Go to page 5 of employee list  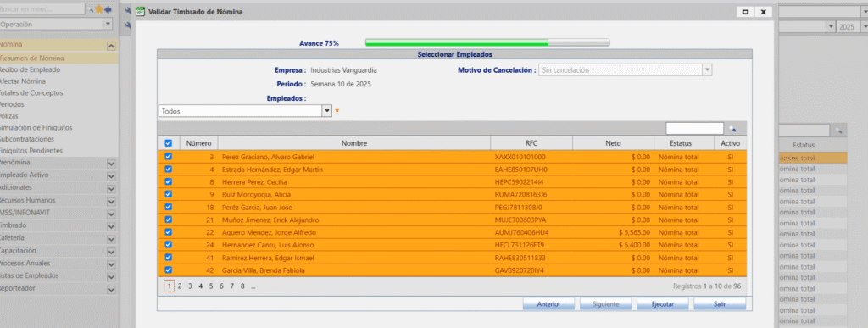[x=211, y=286]
